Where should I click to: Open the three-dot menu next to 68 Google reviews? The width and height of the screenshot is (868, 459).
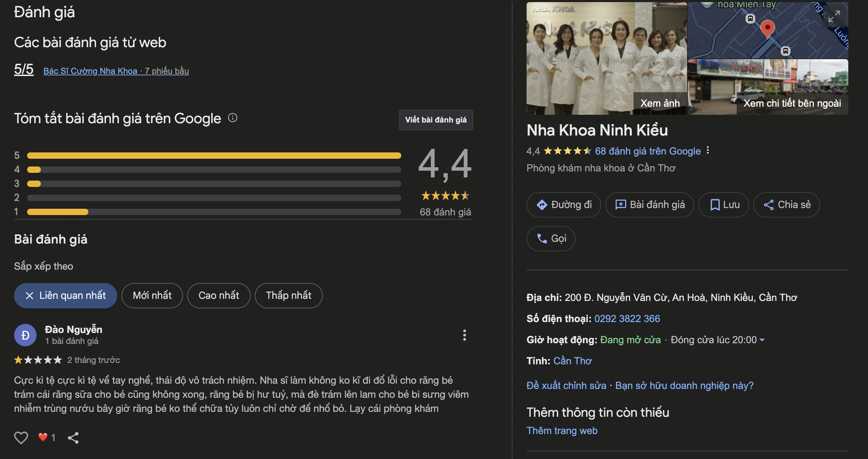coord(708,150)
